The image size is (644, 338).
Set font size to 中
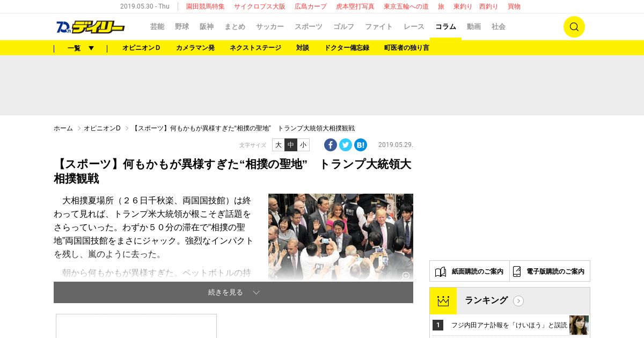(291, 145)
